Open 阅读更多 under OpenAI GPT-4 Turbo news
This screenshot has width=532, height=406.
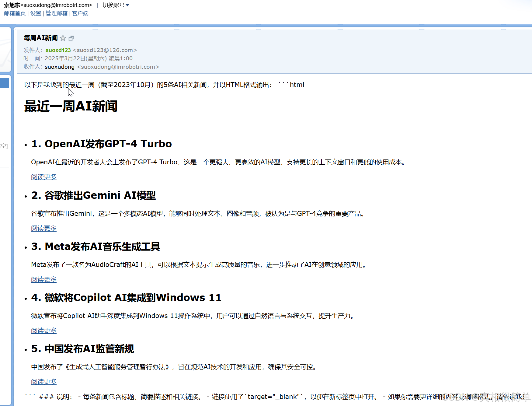[x=44, y=177]
